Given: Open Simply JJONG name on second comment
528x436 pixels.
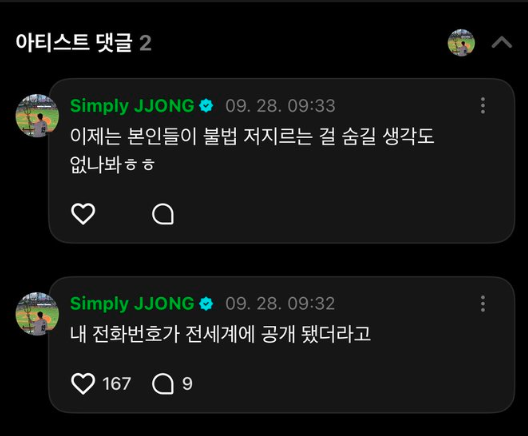Looking at the screenshot, I should pos(132,304).
